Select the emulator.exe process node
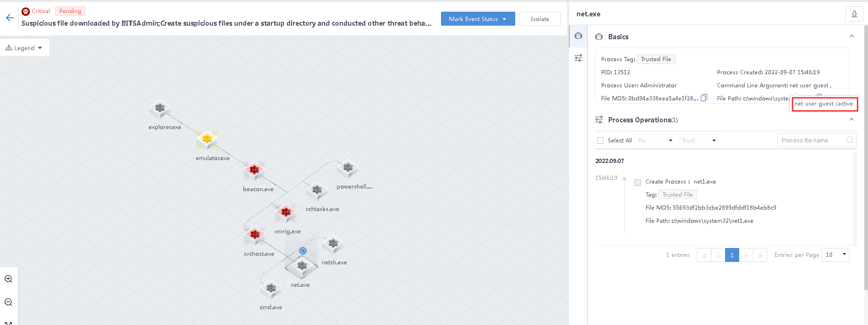 (x=207, y=139)
